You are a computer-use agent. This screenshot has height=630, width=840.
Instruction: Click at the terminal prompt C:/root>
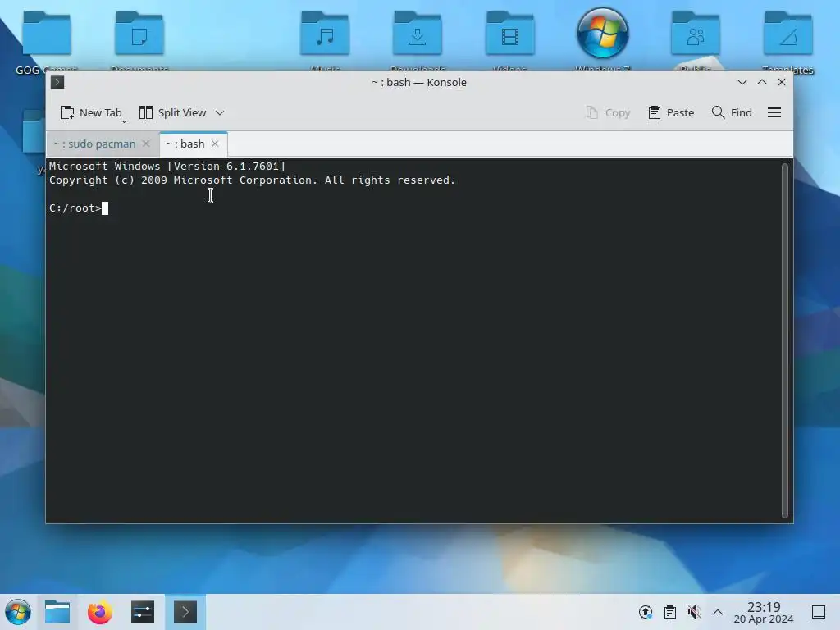75,208
